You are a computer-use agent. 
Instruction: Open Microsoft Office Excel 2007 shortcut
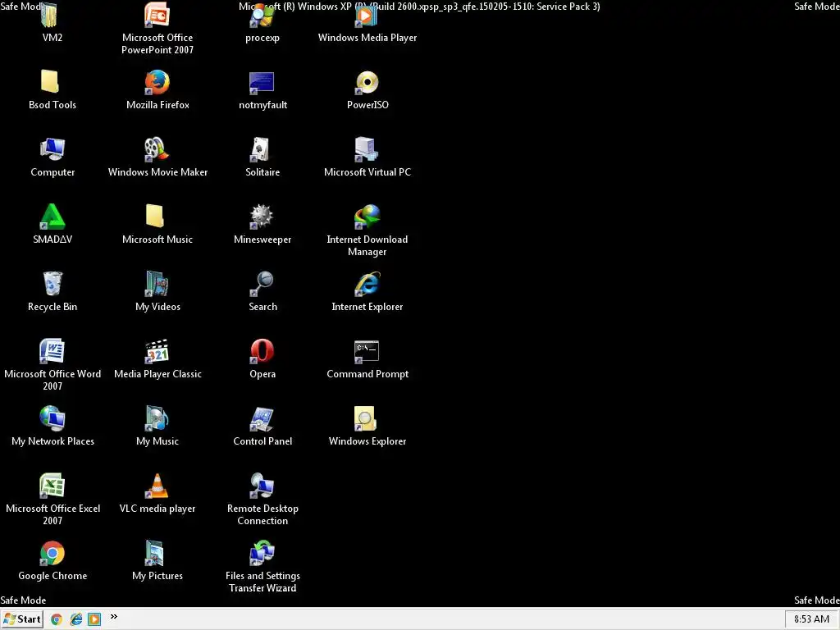click(x=52, y=486)
